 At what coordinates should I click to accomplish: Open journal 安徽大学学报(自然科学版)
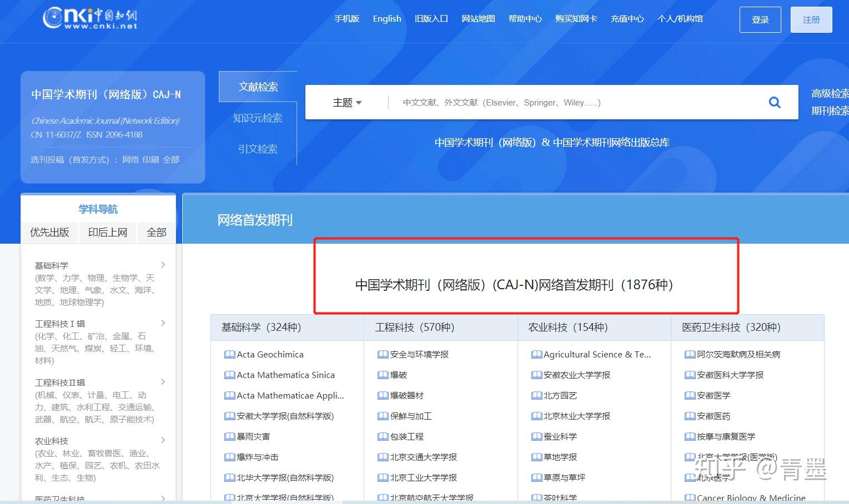(285, 416)
